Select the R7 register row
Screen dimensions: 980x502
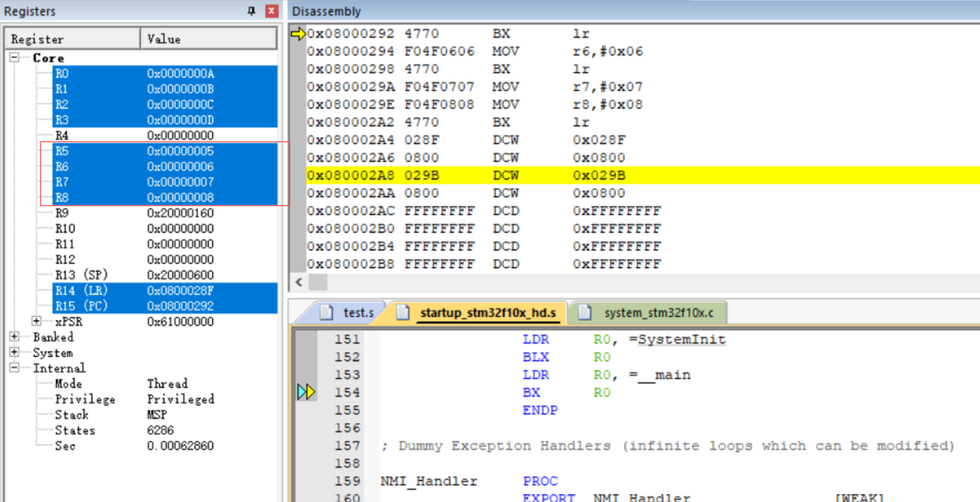[165, 182]
